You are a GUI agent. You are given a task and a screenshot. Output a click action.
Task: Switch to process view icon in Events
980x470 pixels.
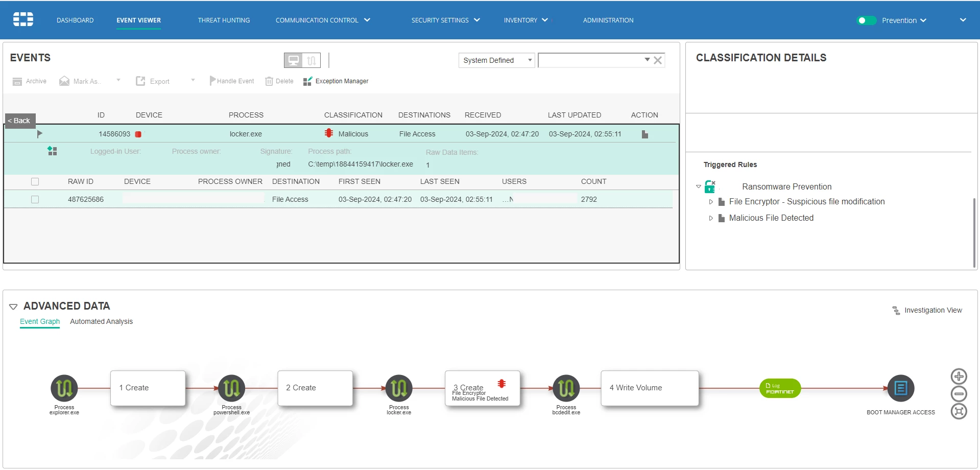(312, 60)
